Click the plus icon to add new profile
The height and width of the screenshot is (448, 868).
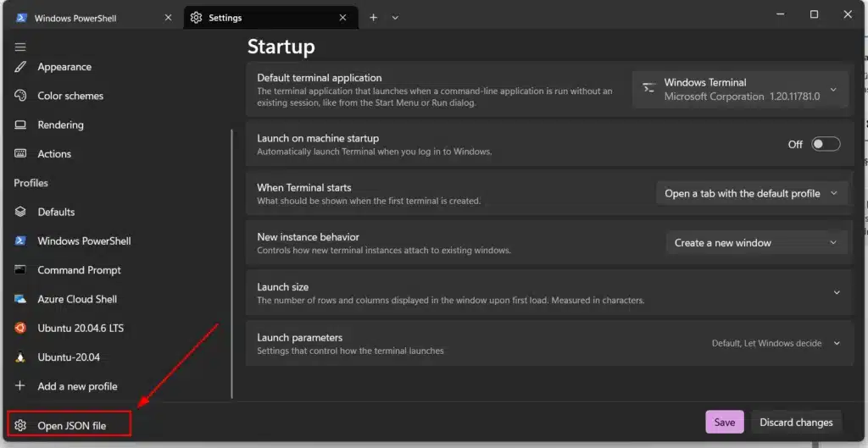coord(20,386)
